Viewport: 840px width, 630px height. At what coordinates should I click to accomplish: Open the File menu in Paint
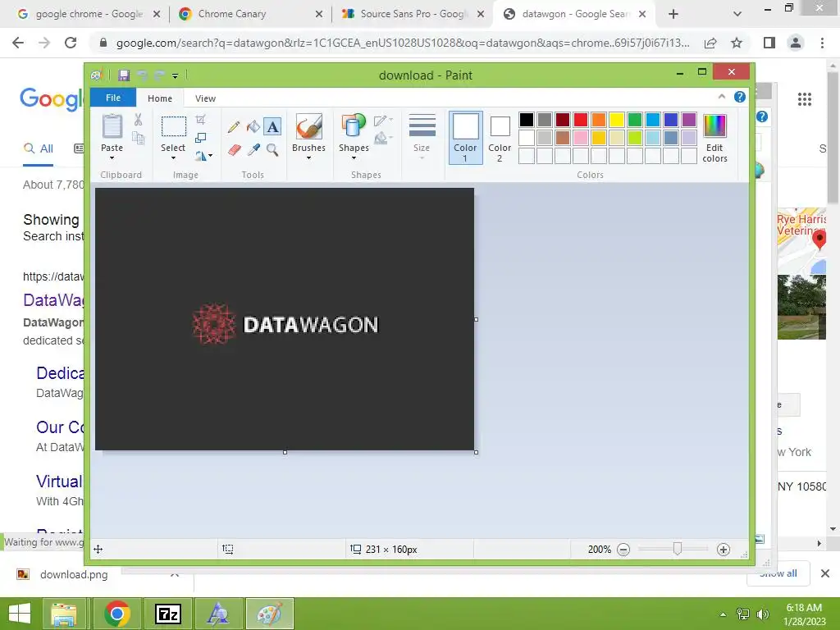click(x=113, y=98)
